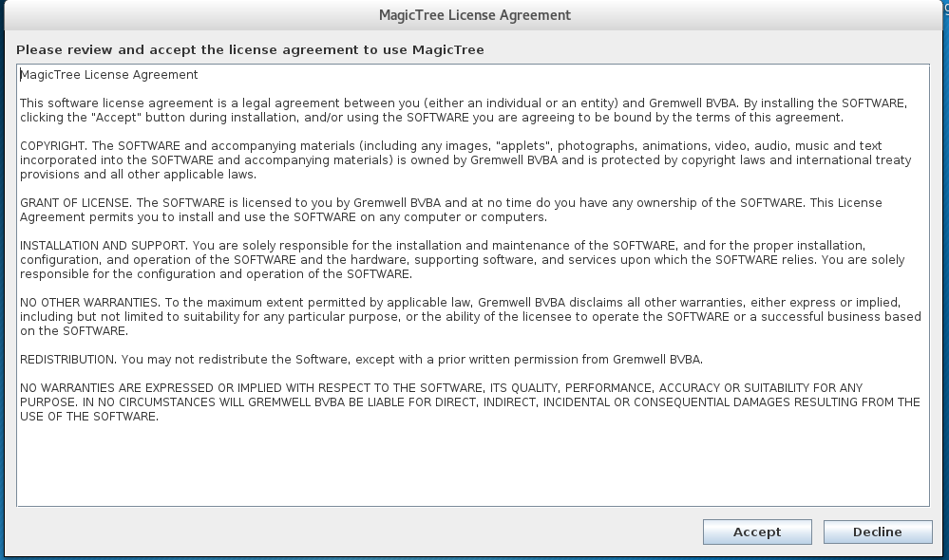Click the word COPYRIGHT in the license text
The image size is (949, 560).
(x=52, y=146)
